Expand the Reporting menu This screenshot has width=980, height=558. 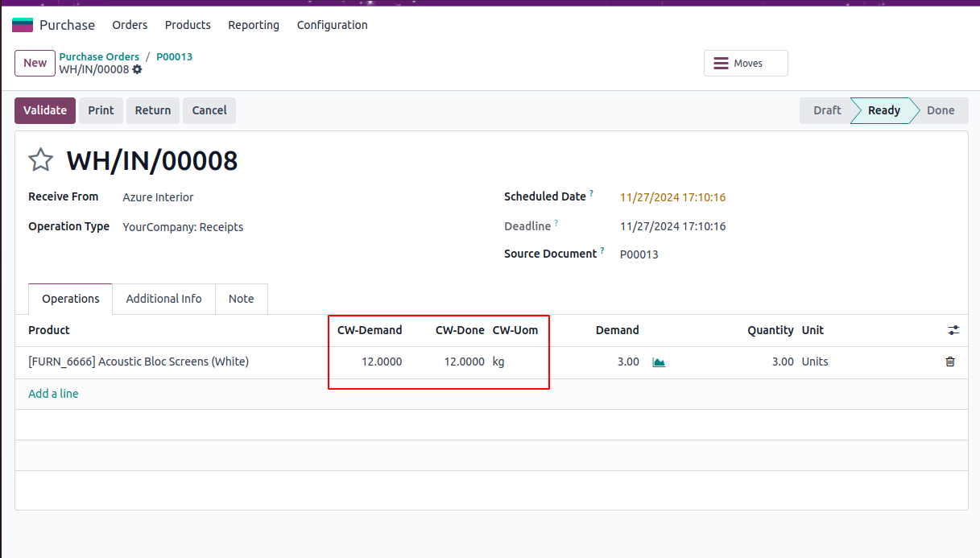pyautogui.click(x=254, y=25)
